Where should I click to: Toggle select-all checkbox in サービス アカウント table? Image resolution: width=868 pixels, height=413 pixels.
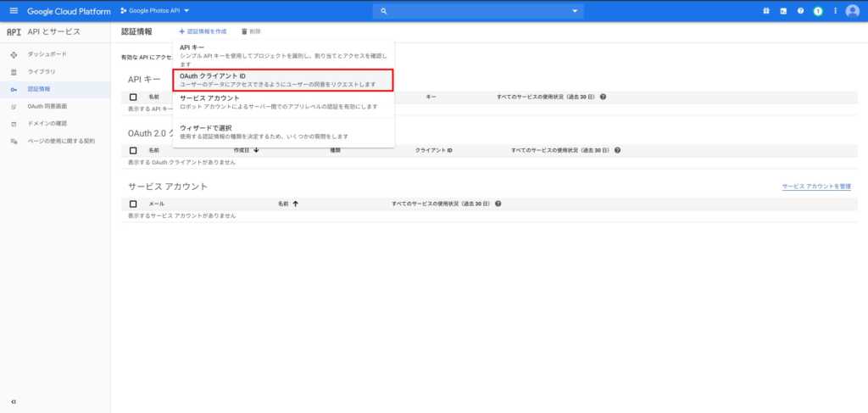coord(133,204)
